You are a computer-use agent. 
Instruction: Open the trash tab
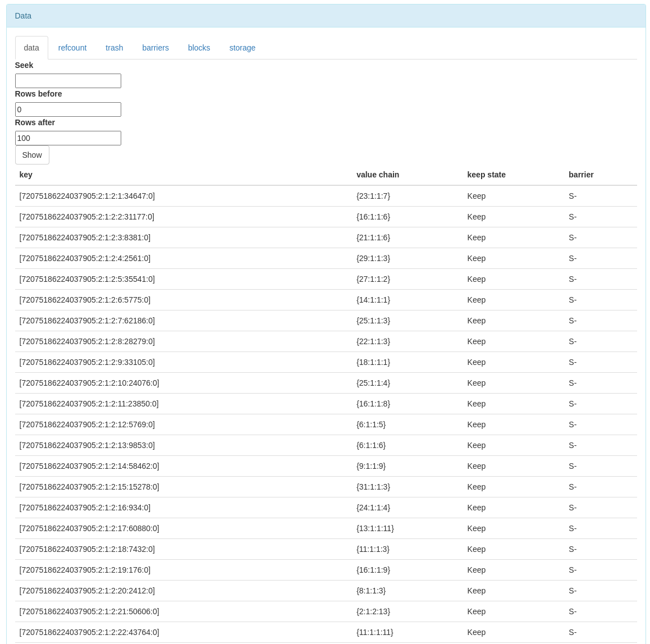(x=114, y=48)
